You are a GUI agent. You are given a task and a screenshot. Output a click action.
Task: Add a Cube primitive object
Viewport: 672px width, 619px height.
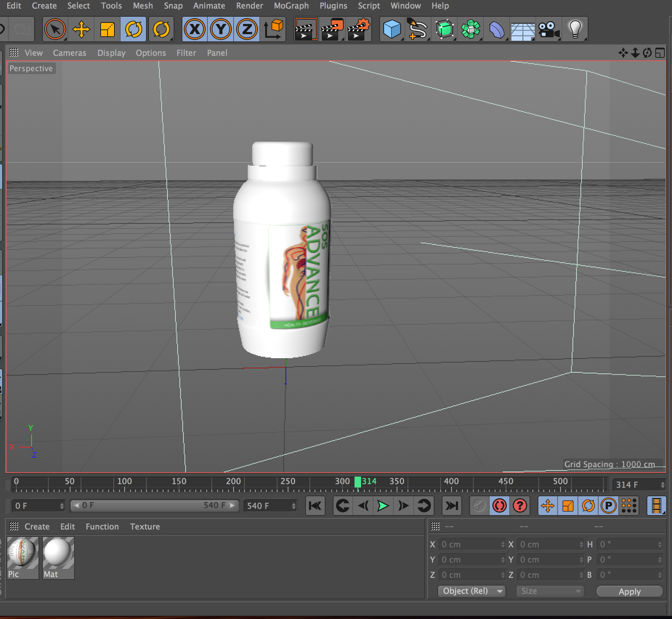click(x=392, y=29)
